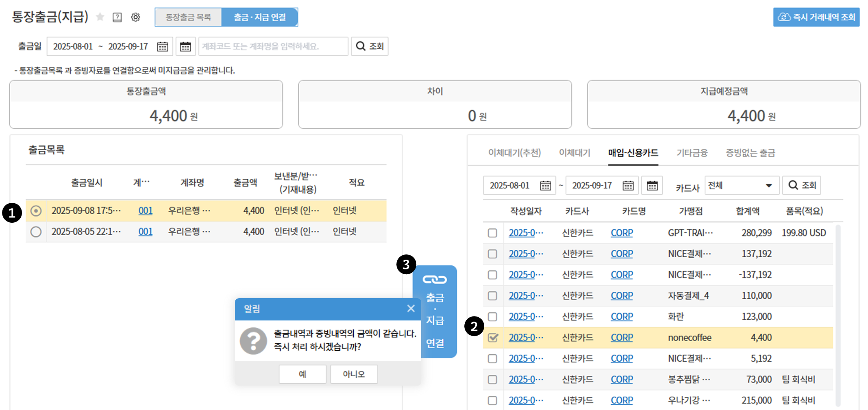Close the 알림 dialog with X
Viewport: 868px width, 410px height.
click(x=411, y=308)
